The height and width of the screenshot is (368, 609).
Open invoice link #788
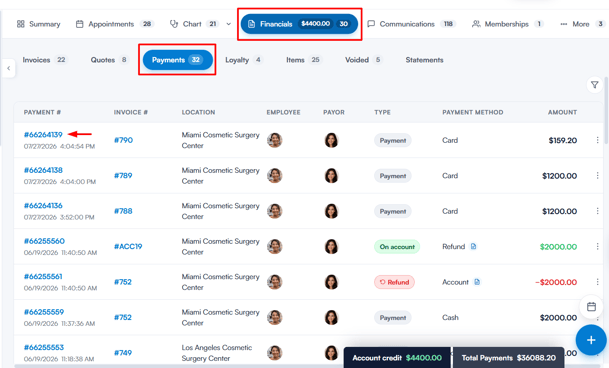pyautogui.click(x=123, y=211)
